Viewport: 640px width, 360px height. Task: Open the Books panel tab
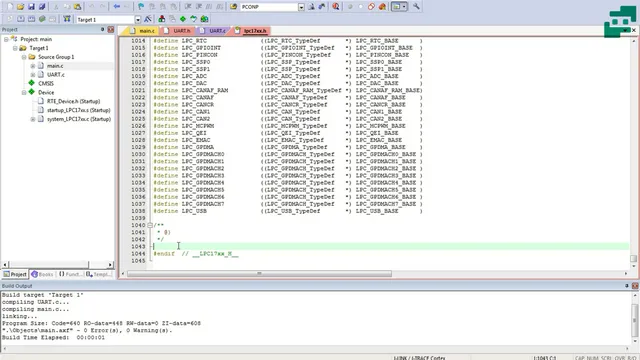point(42,274)
